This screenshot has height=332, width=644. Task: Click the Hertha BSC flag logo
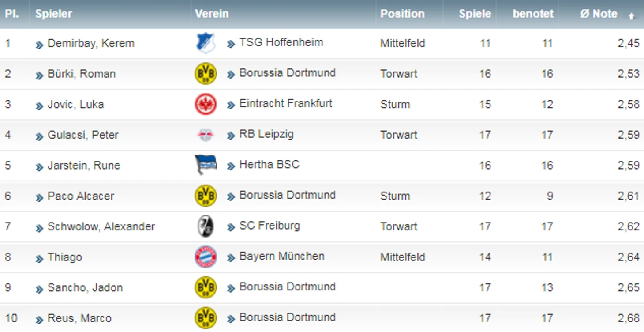point(206,165)
